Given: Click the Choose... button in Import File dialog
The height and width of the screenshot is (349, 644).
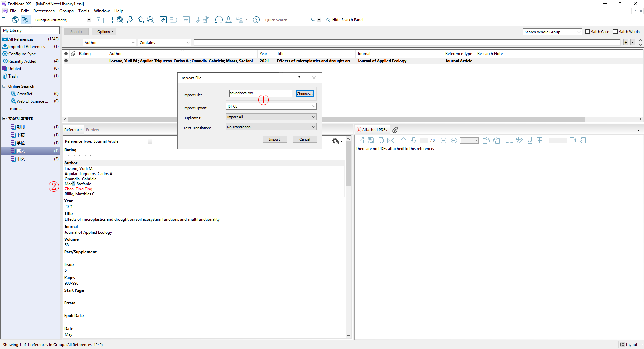Looking at the screenshot, I should (305, 94).
